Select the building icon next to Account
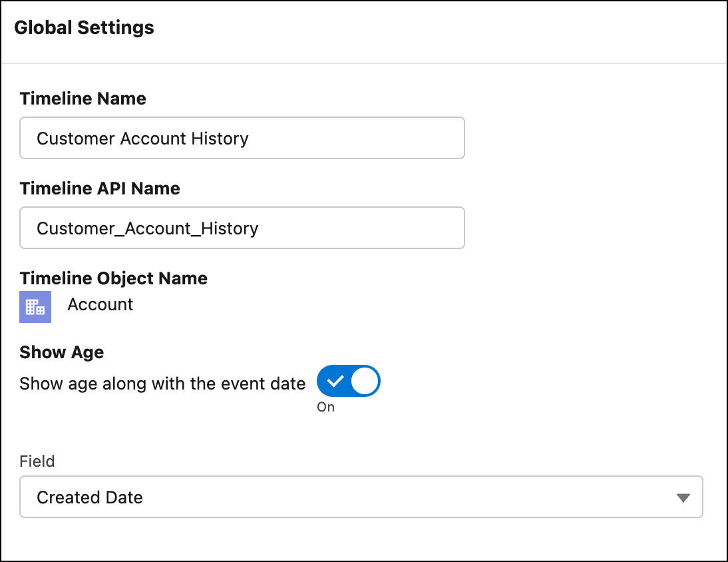Viewport: 728px width, 562px height. (35, 307)
